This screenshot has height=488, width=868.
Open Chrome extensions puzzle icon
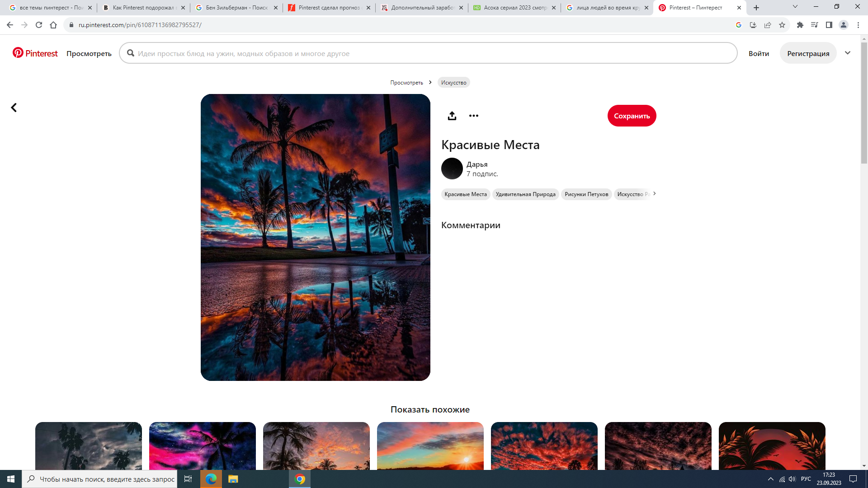[800, 25]
